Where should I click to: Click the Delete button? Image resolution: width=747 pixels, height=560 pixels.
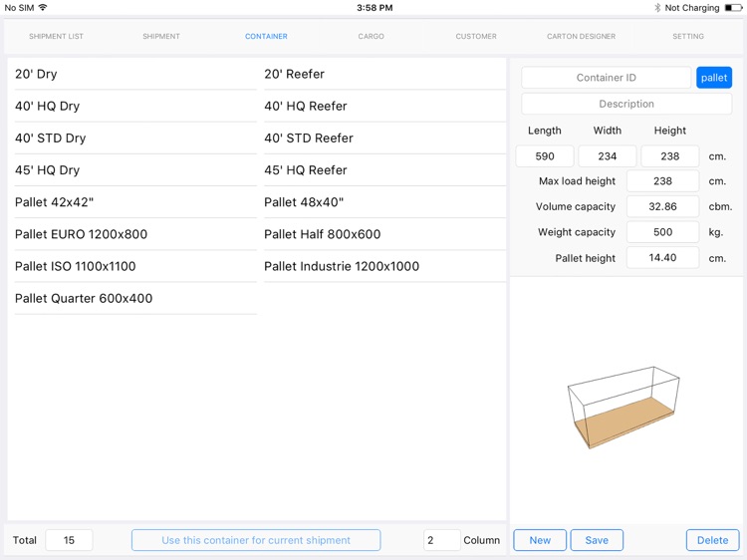click(x=713, y=540)
